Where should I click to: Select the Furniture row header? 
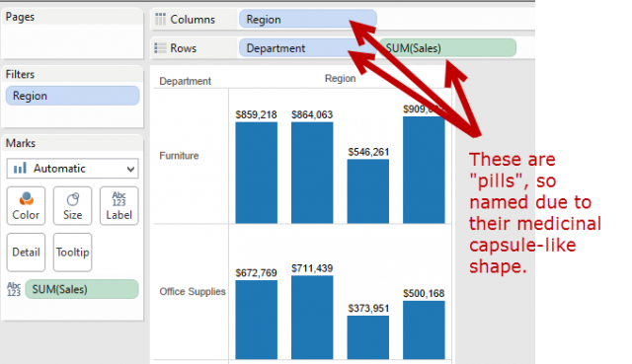point(179,156)
